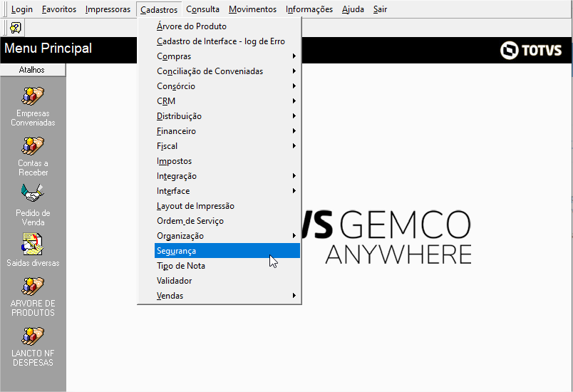Open the Saidas diversas shortcut icon

(33, 244)
